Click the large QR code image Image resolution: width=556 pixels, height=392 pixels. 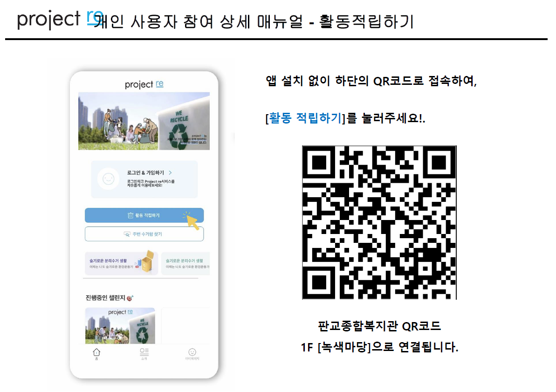(x=379, y=222)
